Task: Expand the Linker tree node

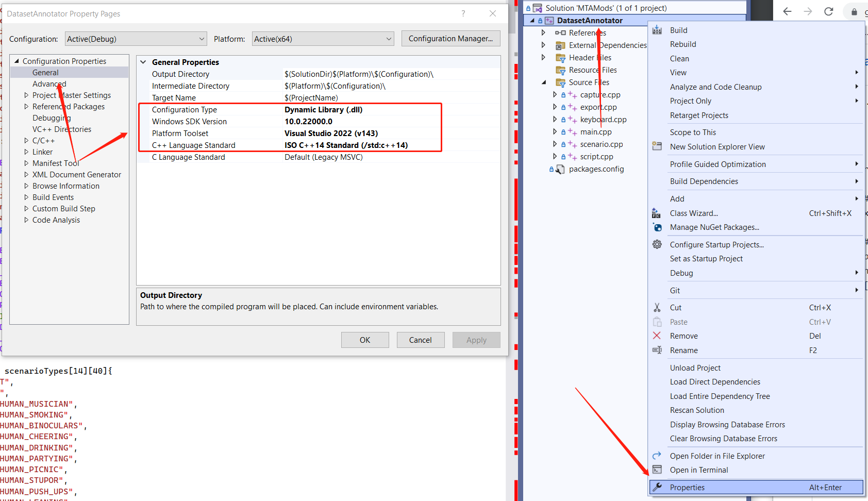Action: 26,152
